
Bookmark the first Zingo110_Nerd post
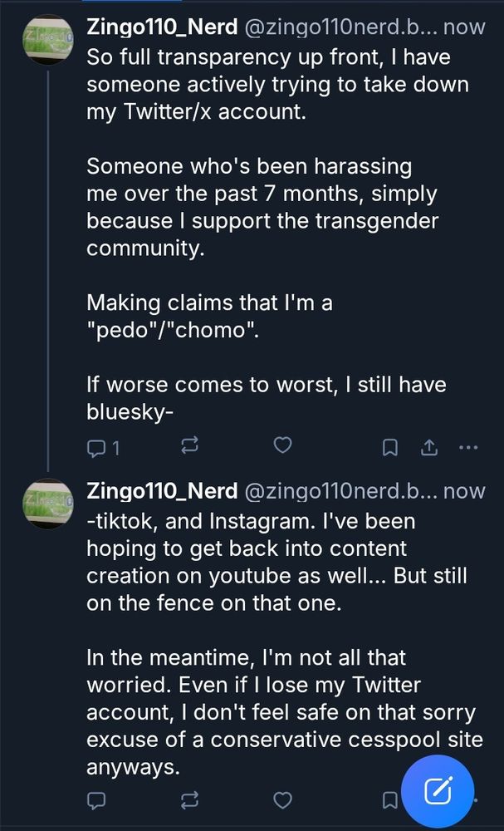(389, 447)
